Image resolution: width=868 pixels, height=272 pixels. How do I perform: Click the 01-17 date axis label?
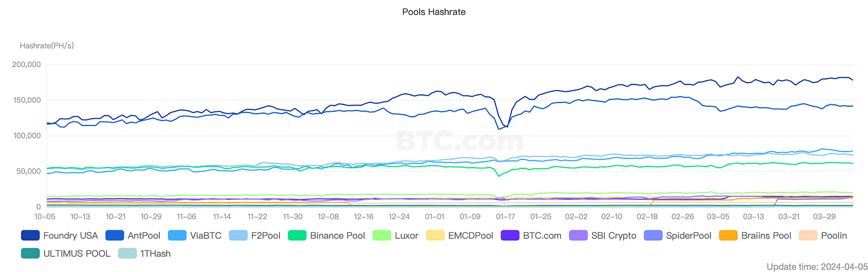tap(505, 216)
